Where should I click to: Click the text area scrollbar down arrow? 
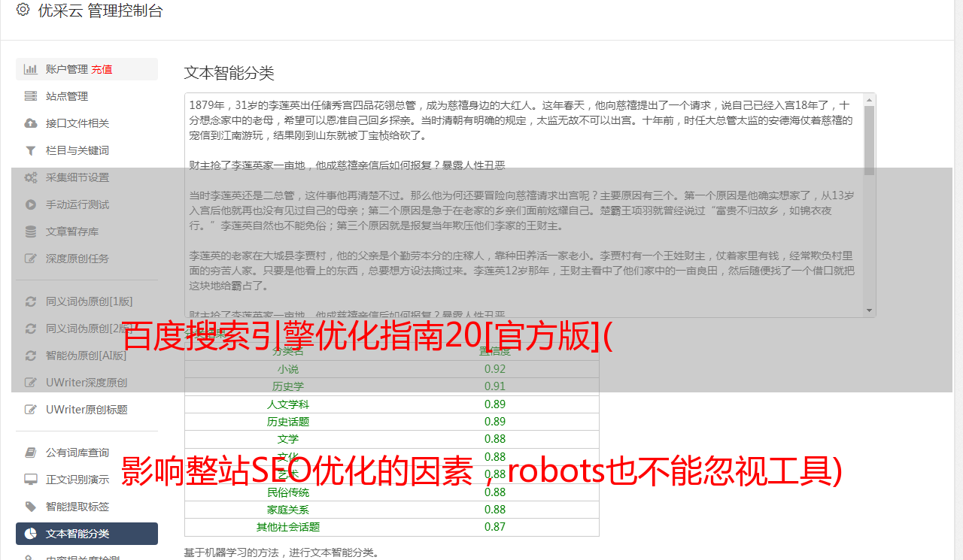pyautogui.click(x=870, y=310)
